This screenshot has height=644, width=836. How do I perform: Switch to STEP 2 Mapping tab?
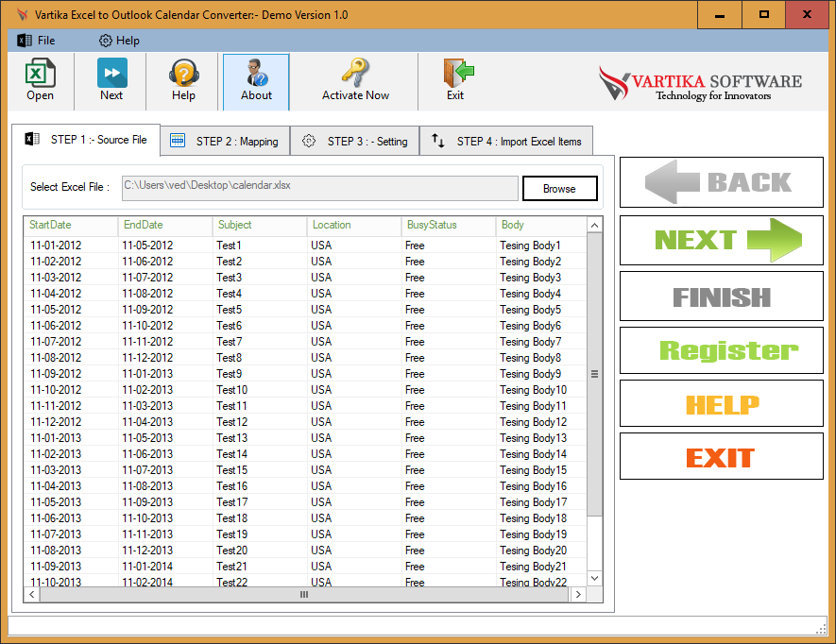(x=225, y=142)
